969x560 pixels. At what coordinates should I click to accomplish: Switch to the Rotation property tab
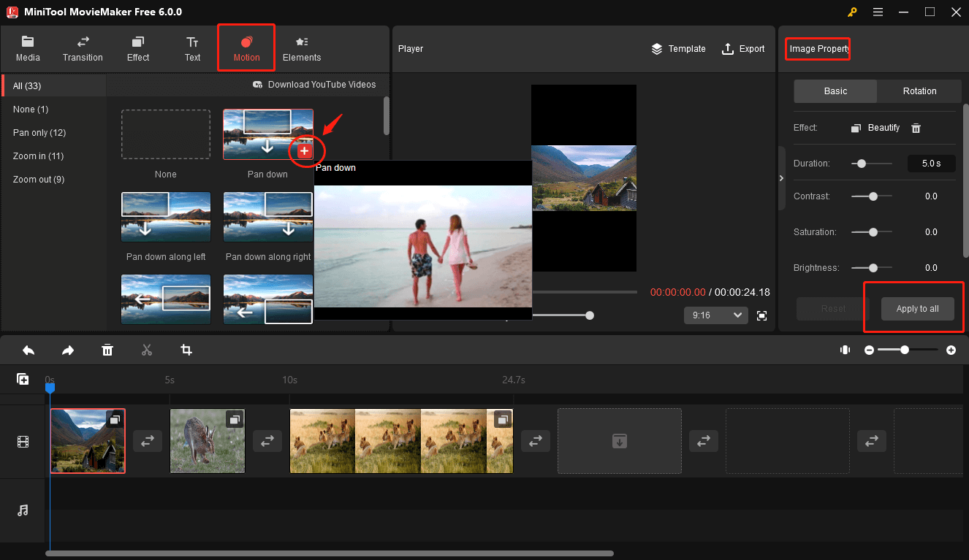click(919, 91)
